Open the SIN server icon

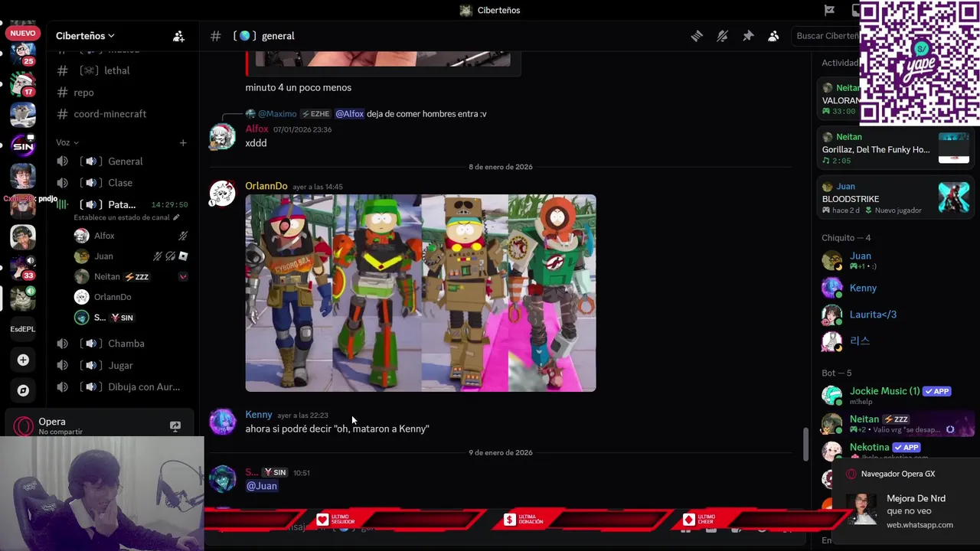[23, 145]
